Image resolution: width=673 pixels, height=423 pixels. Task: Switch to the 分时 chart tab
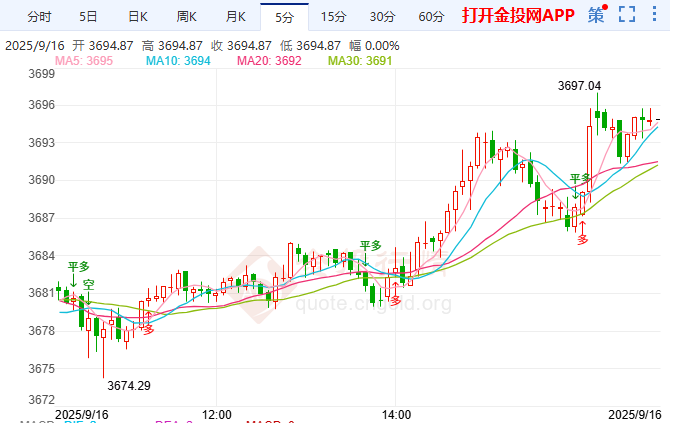(x=39, y=17)
